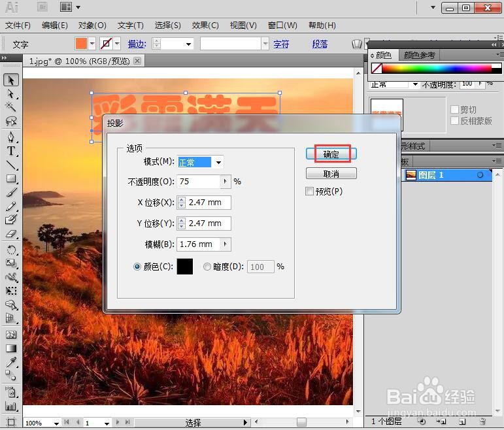The width and height of the screenshot is (504, 430).
Task: Open the Mode dropdown in shadow dialog
Action: (218, 162)
